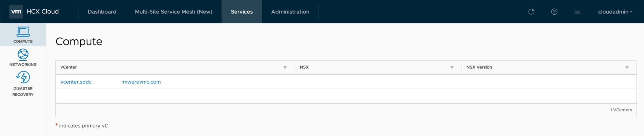
Task: Open the Disaster Recovery sidebar icon
Action: click(x=23, y=84)
